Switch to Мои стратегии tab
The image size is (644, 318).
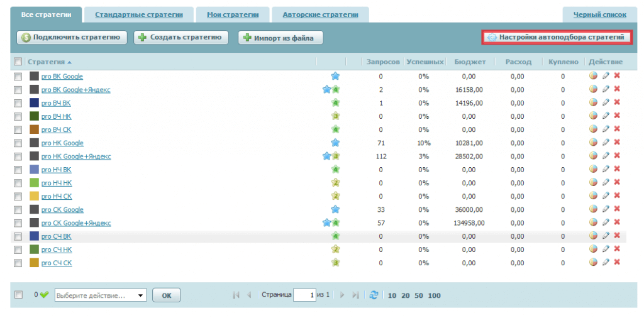[233, 15]
